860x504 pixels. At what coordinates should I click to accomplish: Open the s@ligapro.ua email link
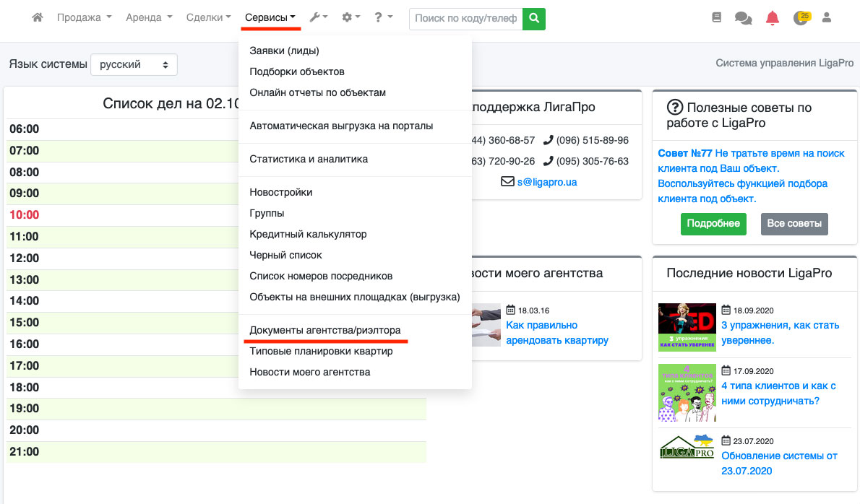tap(546, 182)
